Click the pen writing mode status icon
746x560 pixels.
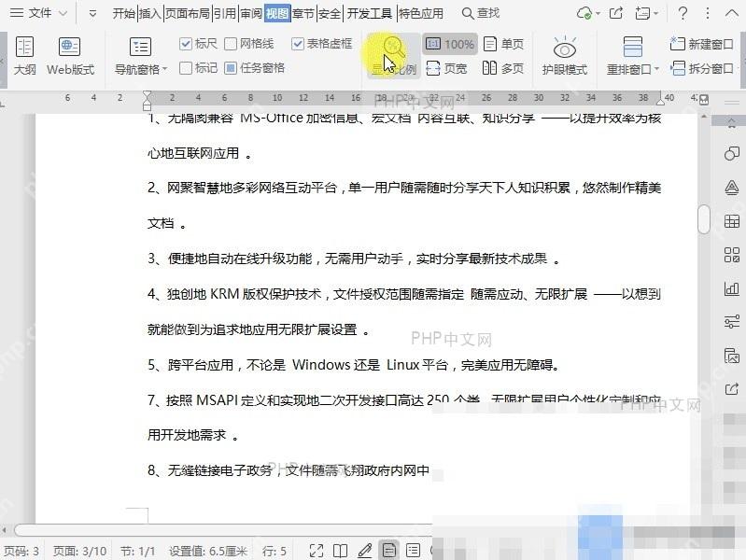pos(365,551)
